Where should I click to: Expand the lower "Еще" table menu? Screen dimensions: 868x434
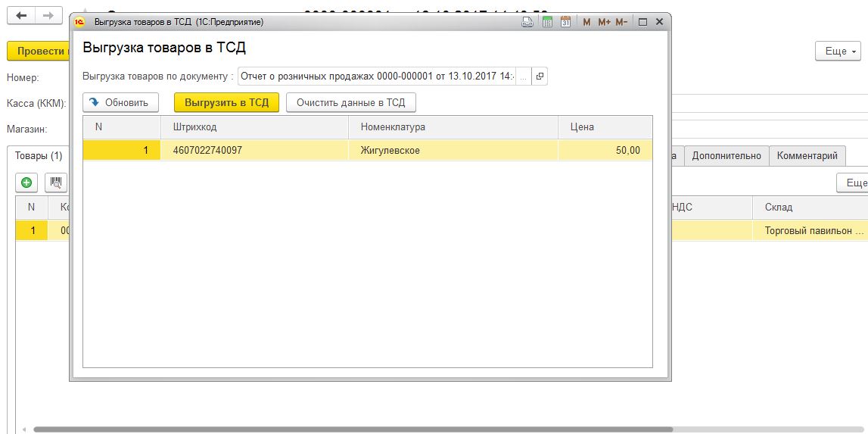click(852, 183)
